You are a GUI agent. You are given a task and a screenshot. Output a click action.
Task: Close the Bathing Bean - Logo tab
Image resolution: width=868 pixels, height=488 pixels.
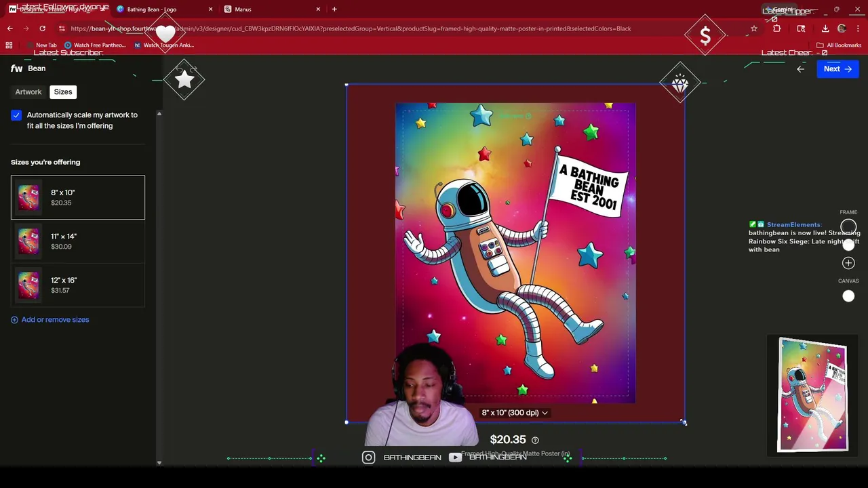tap(210, 9)
